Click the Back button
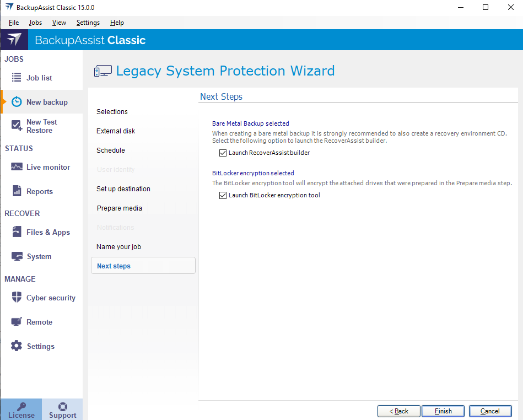The image size is (523, 420). click(x=398, y=411)
